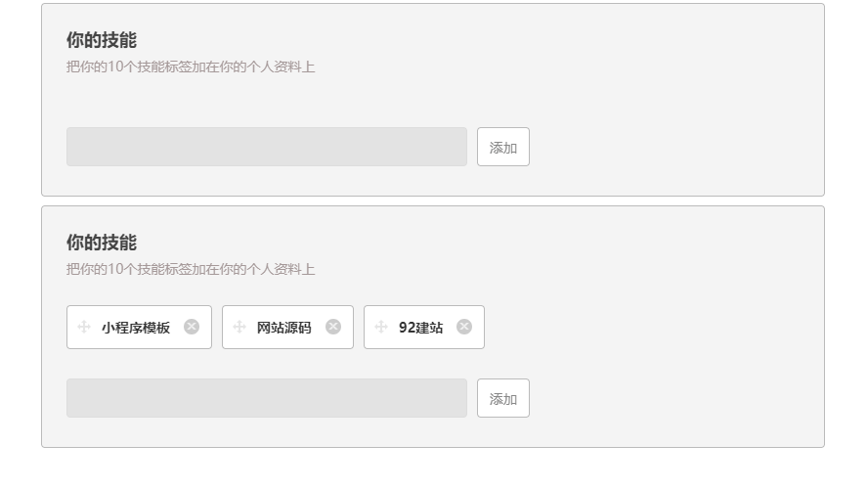Click empty area right of the 92建站 tag
Screen dimensions: 868x489
pyautogui.click(x=653, y=327)
